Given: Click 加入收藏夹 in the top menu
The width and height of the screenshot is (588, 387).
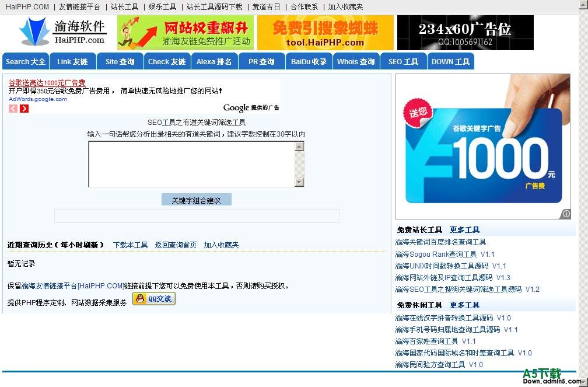Looking at the screenshot, I should (345, 7).
